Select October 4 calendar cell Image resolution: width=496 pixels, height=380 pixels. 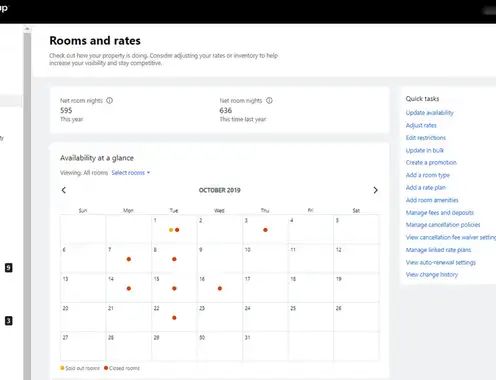point(311,229)
